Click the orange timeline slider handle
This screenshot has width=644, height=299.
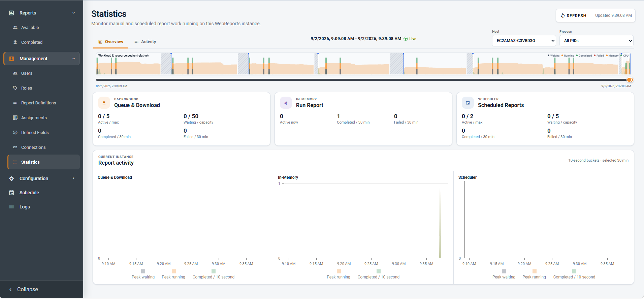(x=629, y=80)
